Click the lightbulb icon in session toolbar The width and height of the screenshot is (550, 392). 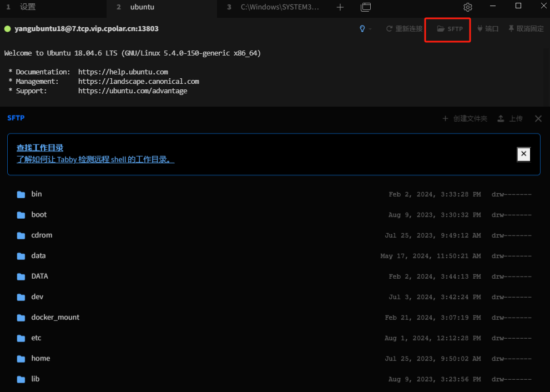362,29
